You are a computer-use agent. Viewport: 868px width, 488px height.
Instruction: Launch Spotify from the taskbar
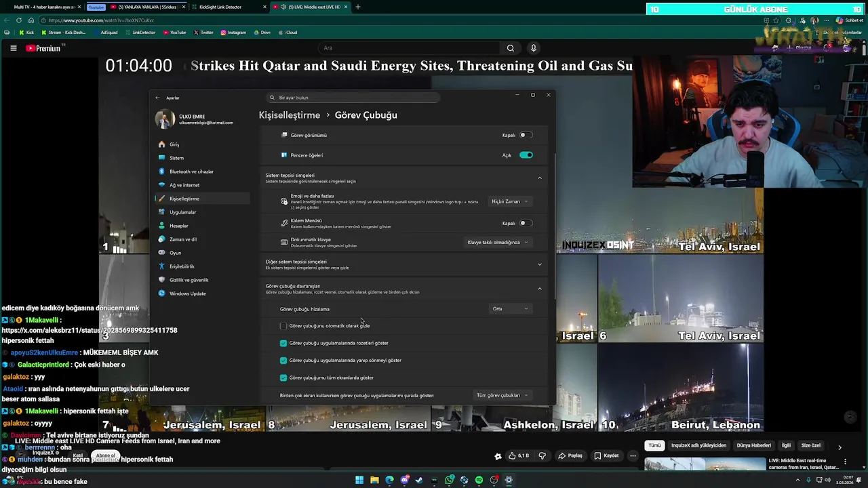[x=479, y=480]
